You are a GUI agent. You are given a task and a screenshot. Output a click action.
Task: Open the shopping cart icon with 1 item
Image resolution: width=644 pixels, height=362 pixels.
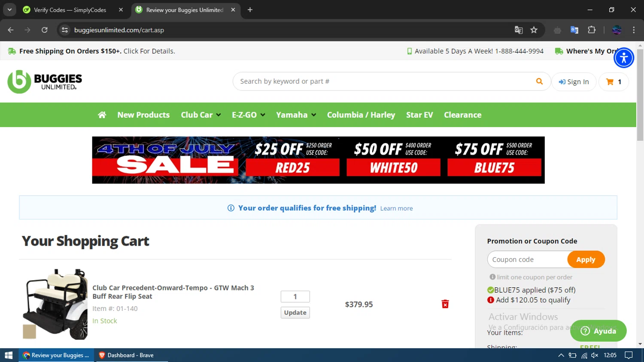pos(614,82)
